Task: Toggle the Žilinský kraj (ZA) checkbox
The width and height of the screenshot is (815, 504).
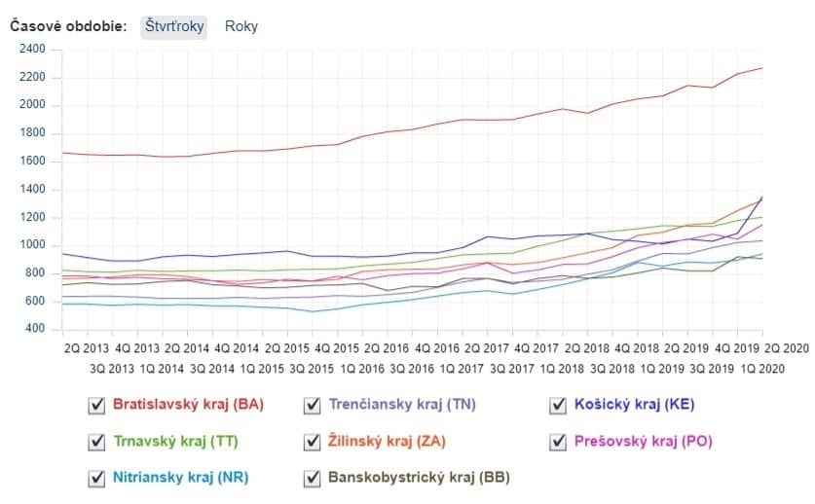Action: (313, 442)
